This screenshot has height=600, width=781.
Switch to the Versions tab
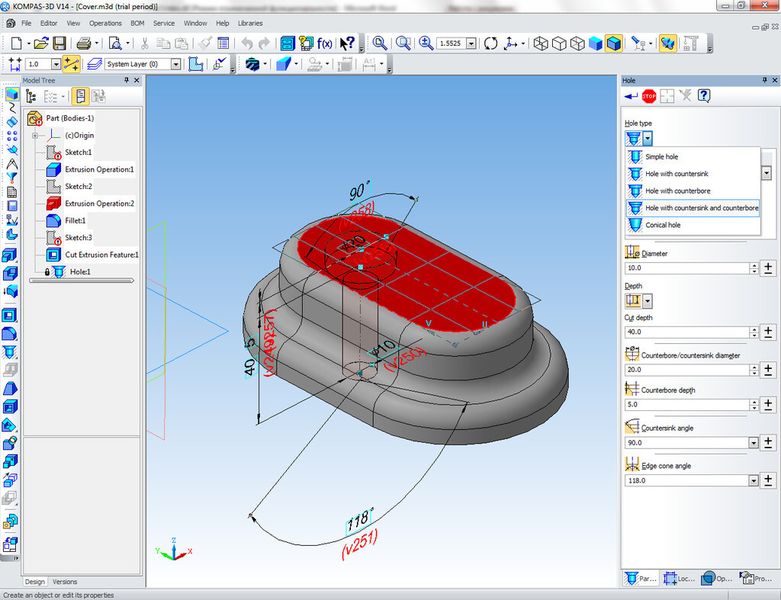point(64,581)
